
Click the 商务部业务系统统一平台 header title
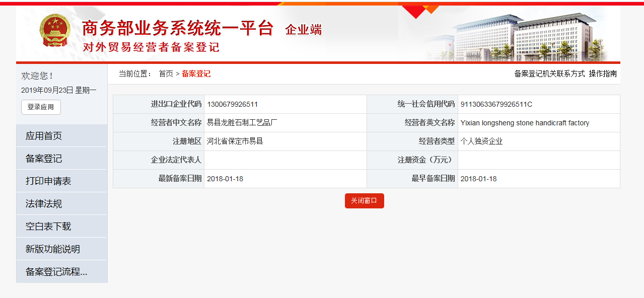(x=177, y=29)
